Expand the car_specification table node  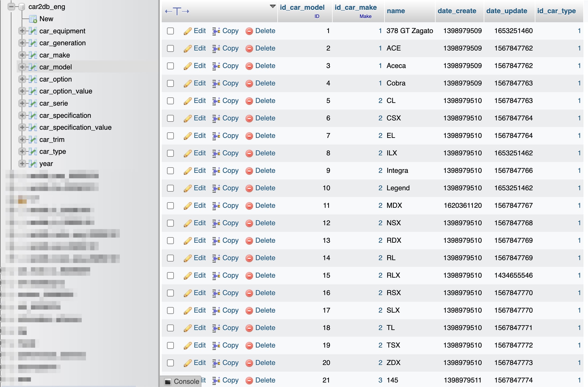(x=22, y=115)
